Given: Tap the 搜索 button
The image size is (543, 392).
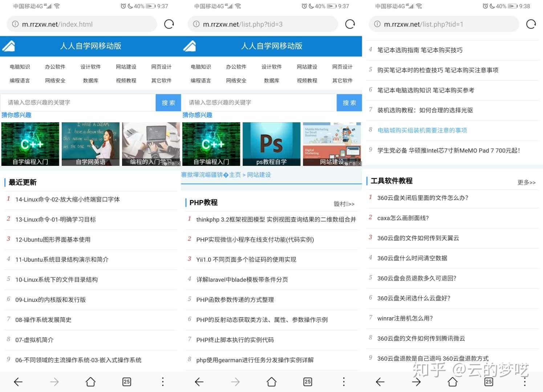Looking at the screenshot, I should [x=168, y=102].
